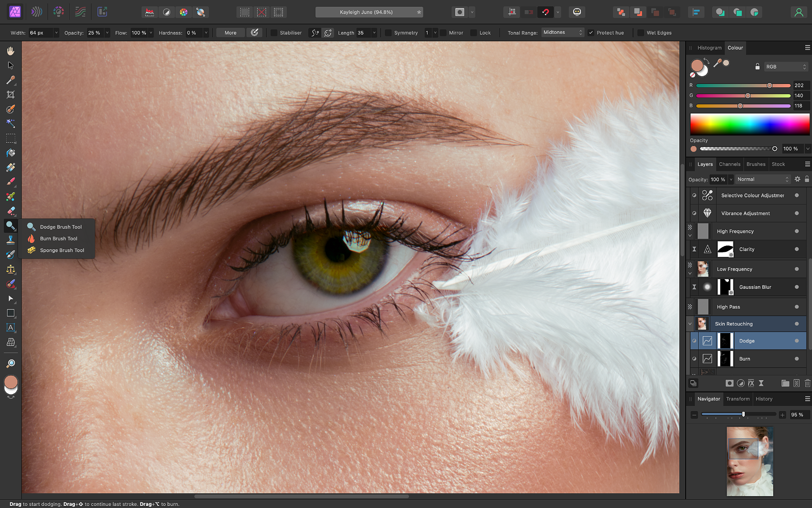Image resolution: width=812 pixels, height=508 pixels.
Task: Enable Wet Edges checkbox
Action: pyautogui.click(x=639, y=32)
